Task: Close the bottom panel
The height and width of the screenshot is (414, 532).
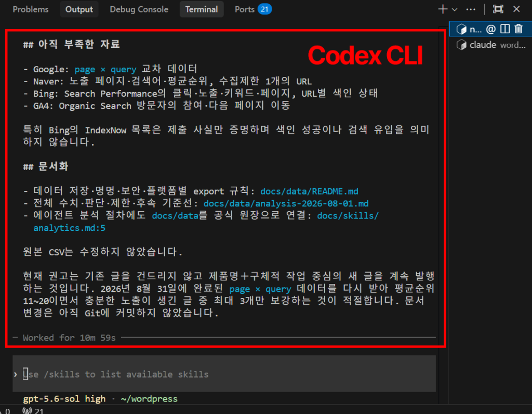Action: [x=516, y=9]
